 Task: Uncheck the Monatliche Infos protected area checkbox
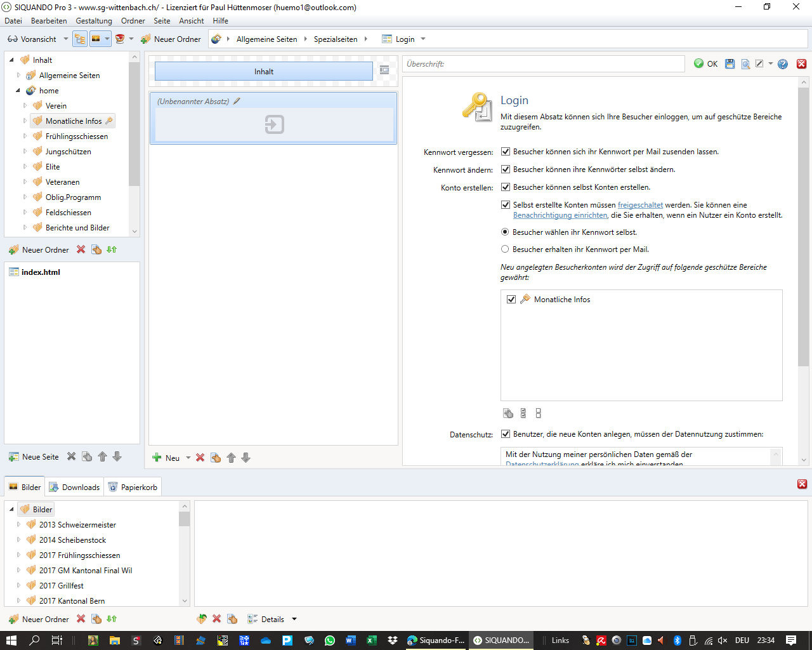point(511,300)
